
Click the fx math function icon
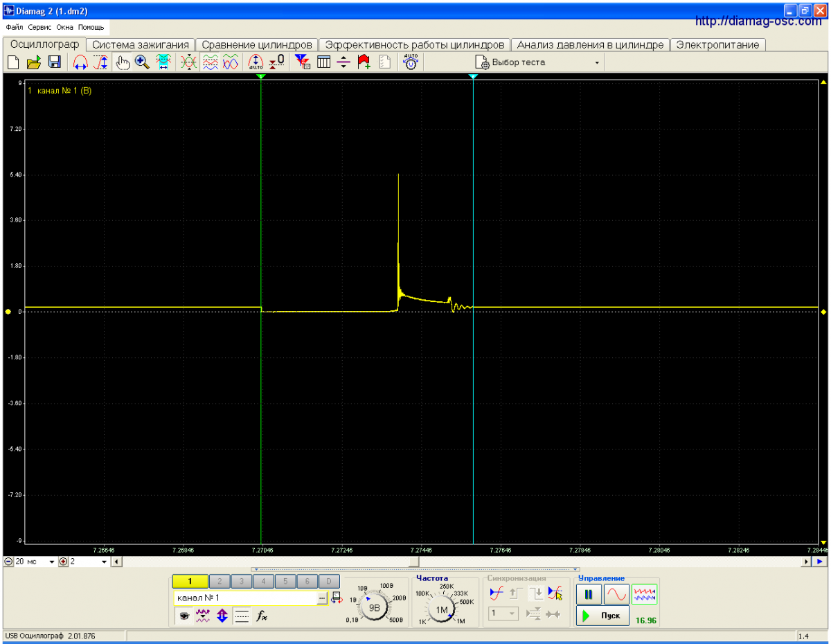pos(262,615)
